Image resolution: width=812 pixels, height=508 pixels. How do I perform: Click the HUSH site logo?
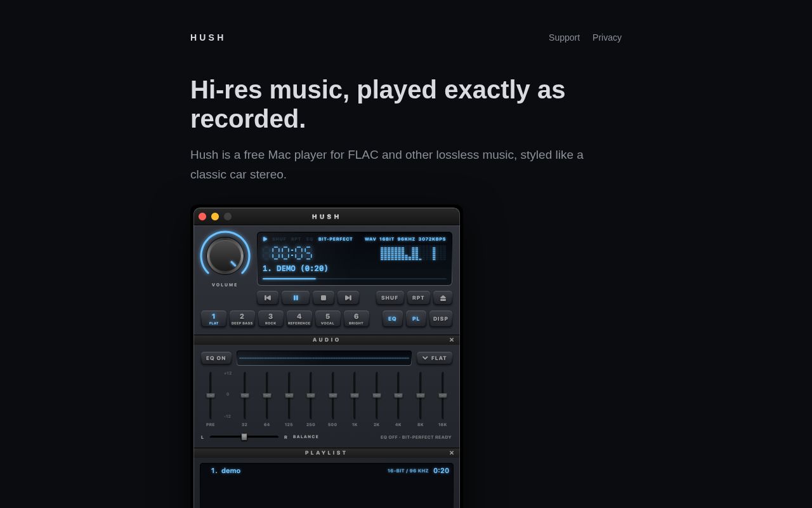coord(207,37)
